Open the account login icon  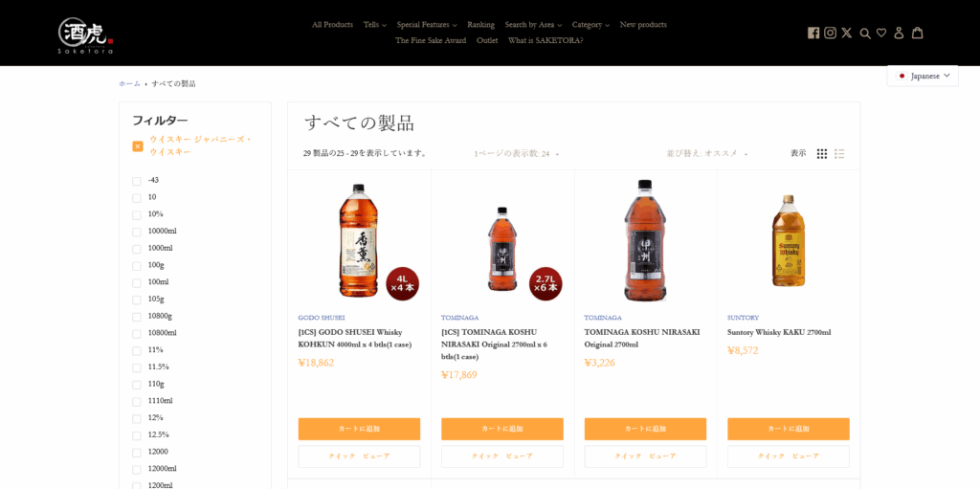tap(899, 33)
